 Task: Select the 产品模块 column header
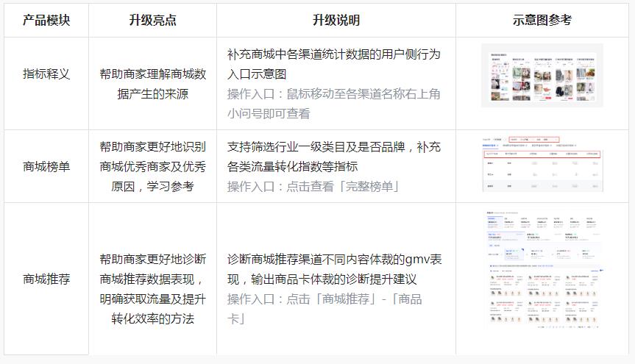point(46,20)
